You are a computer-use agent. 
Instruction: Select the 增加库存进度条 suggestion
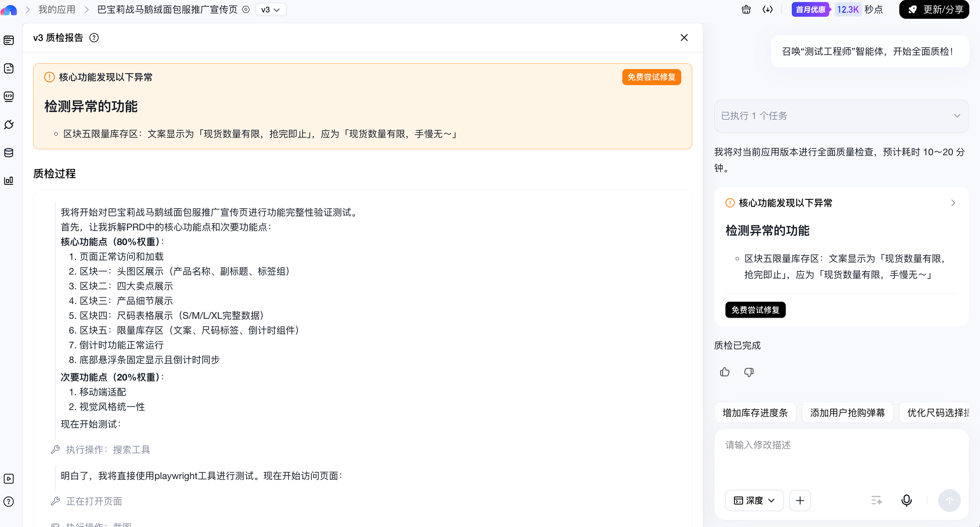point(755,413)
